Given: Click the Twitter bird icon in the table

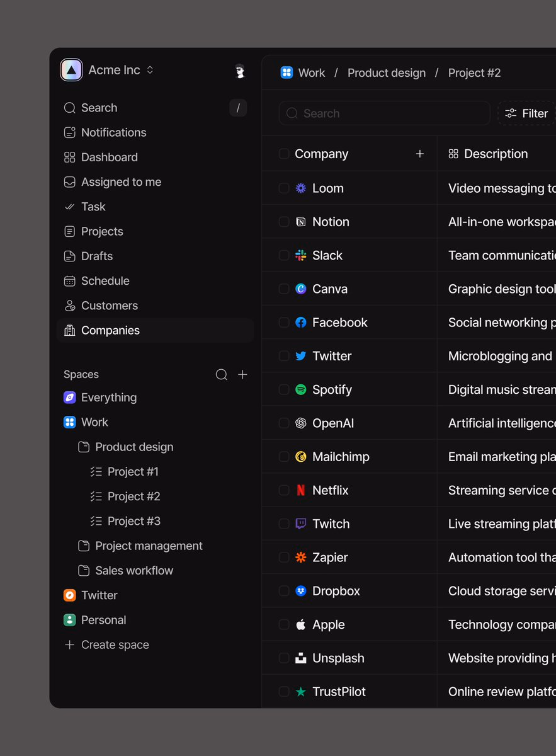Looking at the screenshot, I should (301, 356).
